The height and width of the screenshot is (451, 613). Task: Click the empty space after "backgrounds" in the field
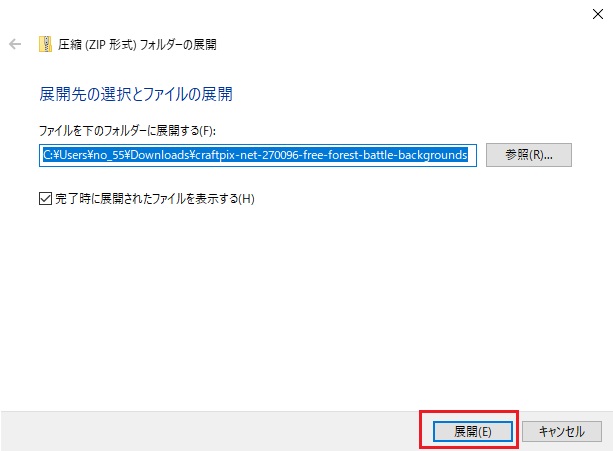tap(472, 155)
